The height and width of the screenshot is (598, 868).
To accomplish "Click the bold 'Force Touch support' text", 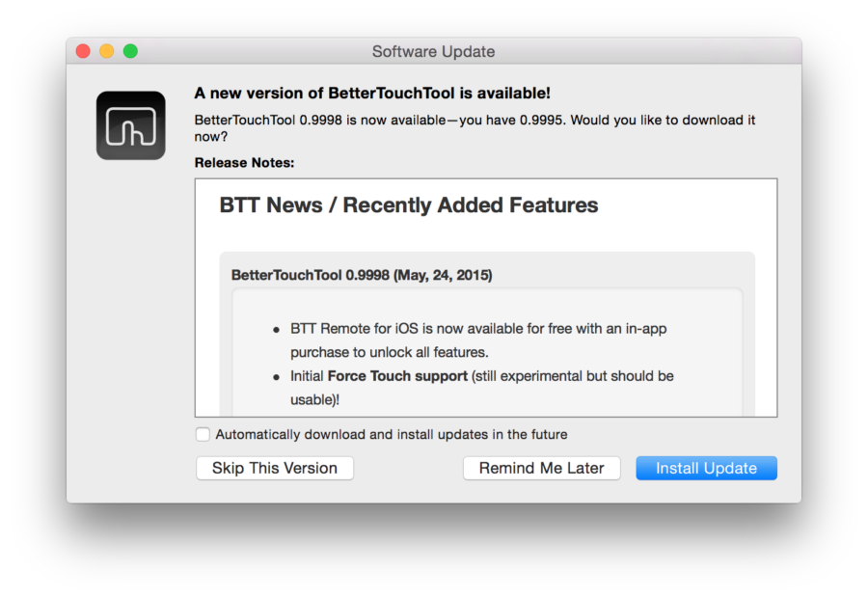I will (x=397, y=376).
